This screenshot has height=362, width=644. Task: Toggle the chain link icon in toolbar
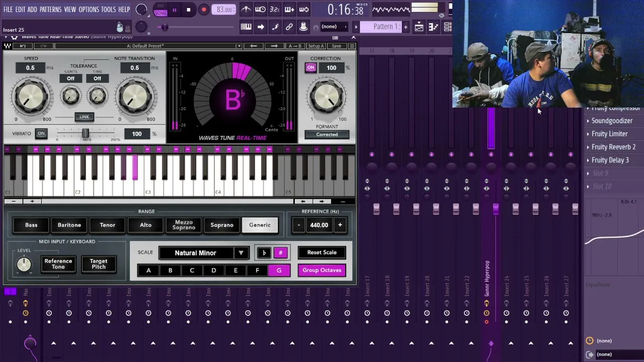pyautogui.click(x=289, y=27)
